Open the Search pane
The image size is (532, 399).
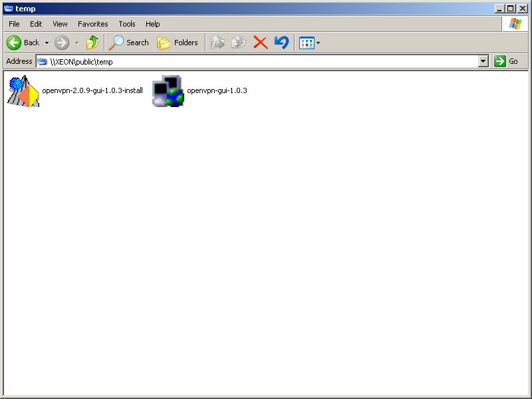tap(129, 43)
